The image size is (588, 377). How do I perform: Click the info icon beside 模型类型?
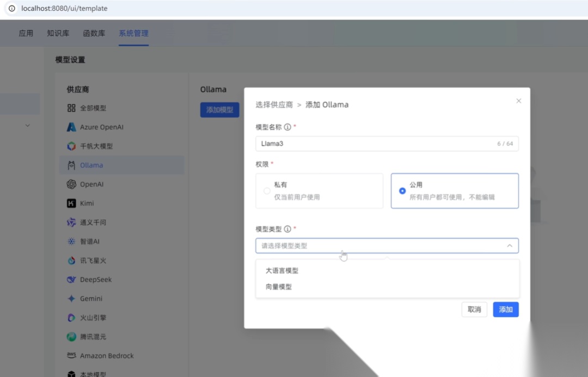coord(287,229)
